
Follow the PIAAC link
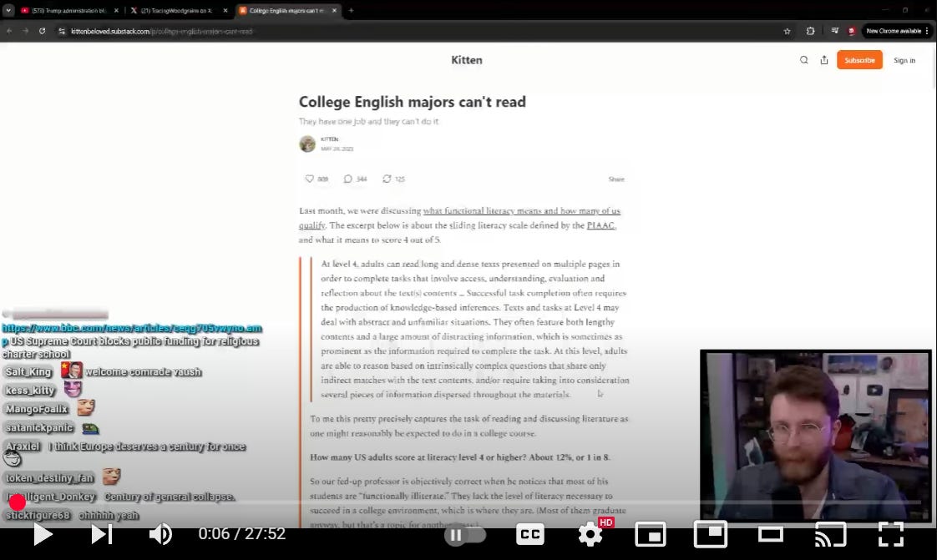[600, 225]
